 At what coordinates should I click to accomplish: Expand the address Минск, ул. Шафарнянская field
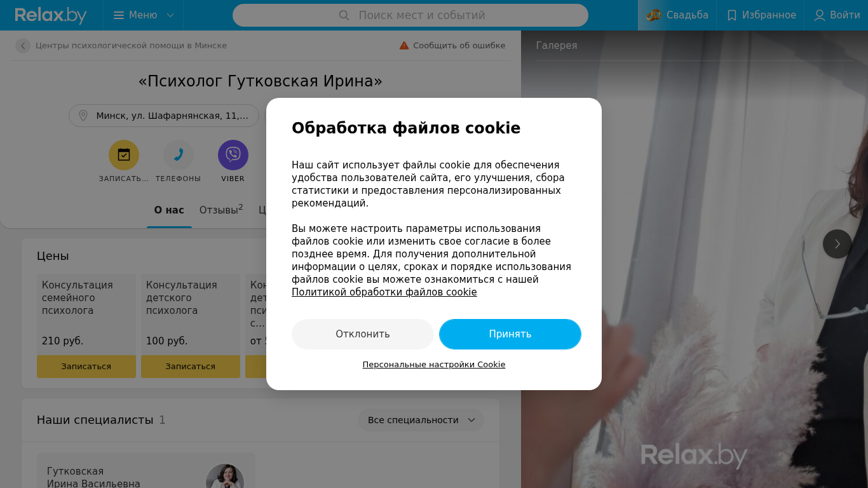164,116
